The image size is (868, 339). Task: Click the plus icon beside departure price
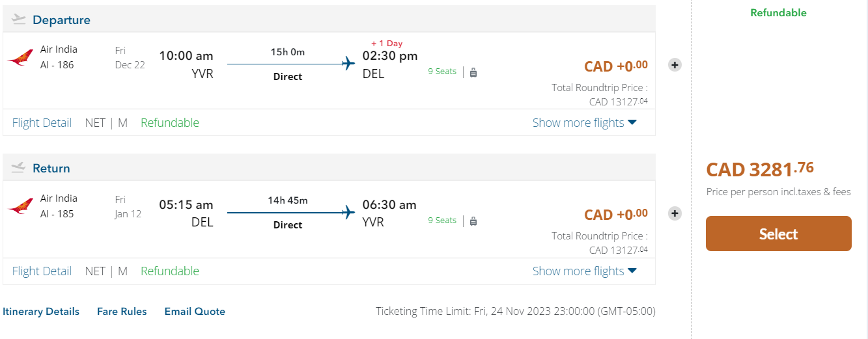coord(675,65)
